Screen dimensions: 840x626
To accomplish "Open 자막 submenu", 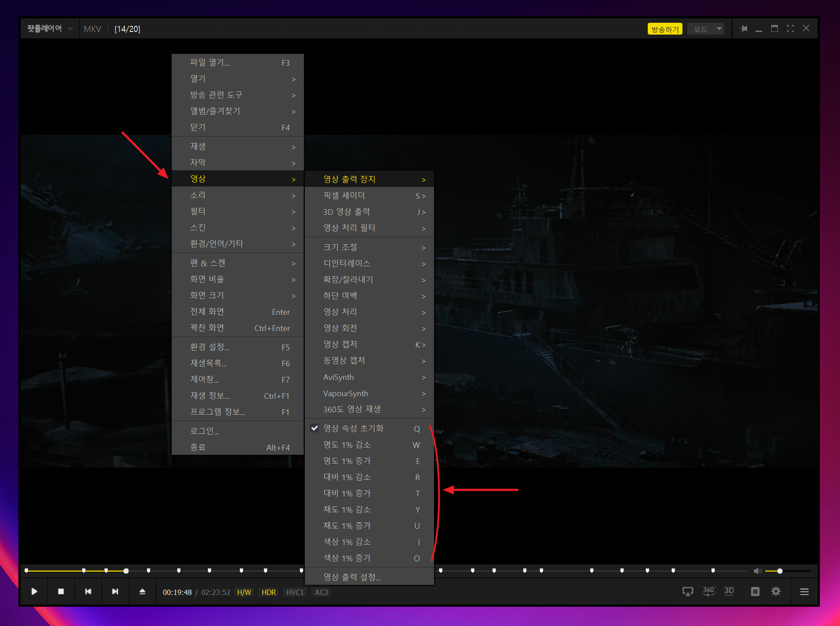I will pyautogui.click(x=238, y=163).
